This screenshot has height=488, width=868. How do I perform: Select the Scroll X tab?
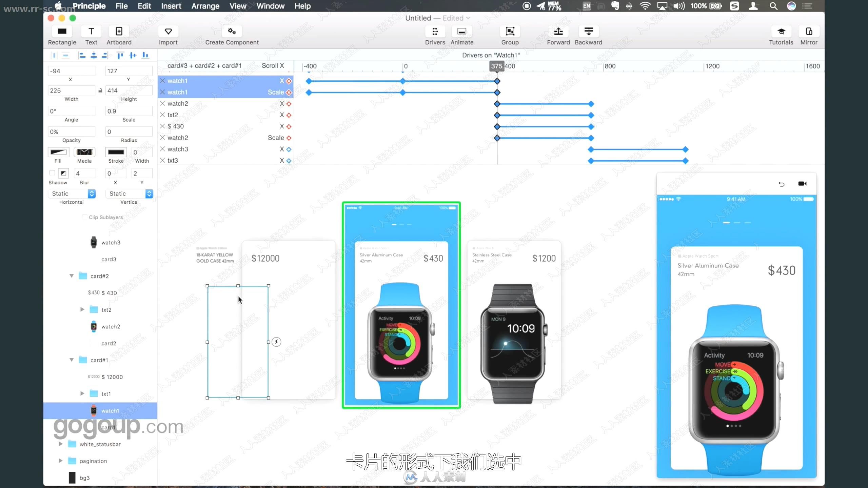[273, 65]
